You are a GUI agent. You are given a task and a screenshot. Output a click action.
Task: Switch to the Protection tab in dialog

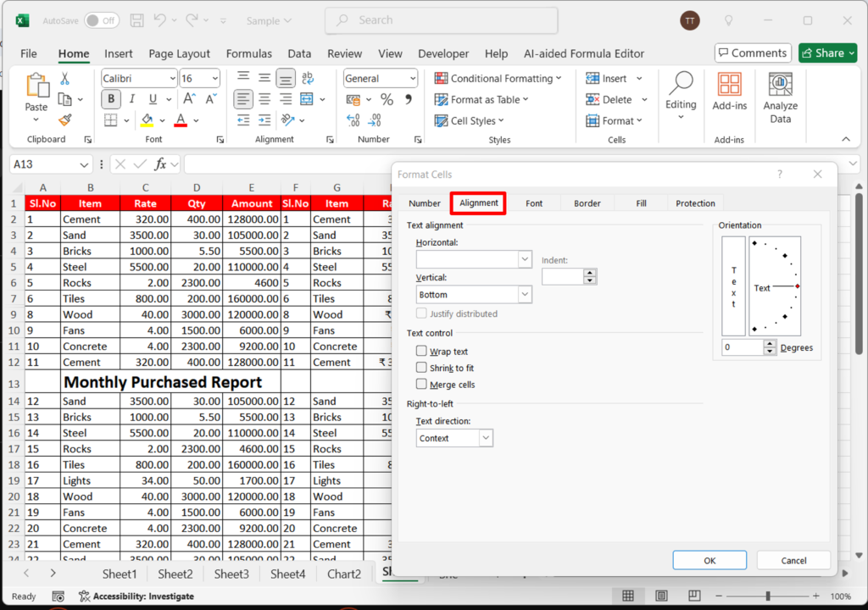(695, 203)
